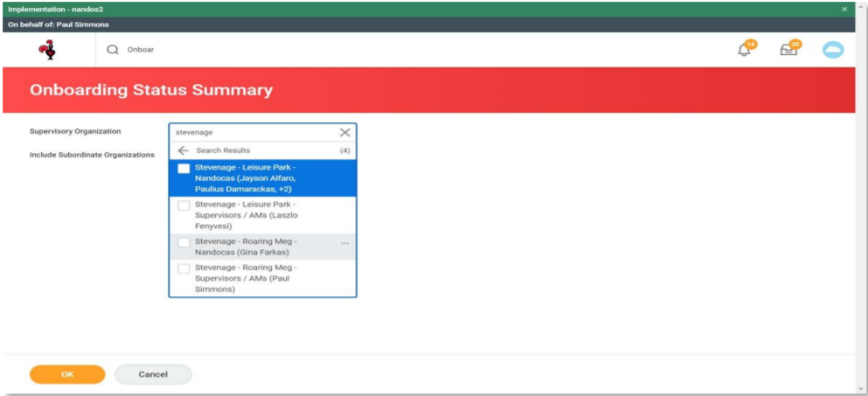Click the OK button
The height and width of the screenshot is (396, 868).
67,374
